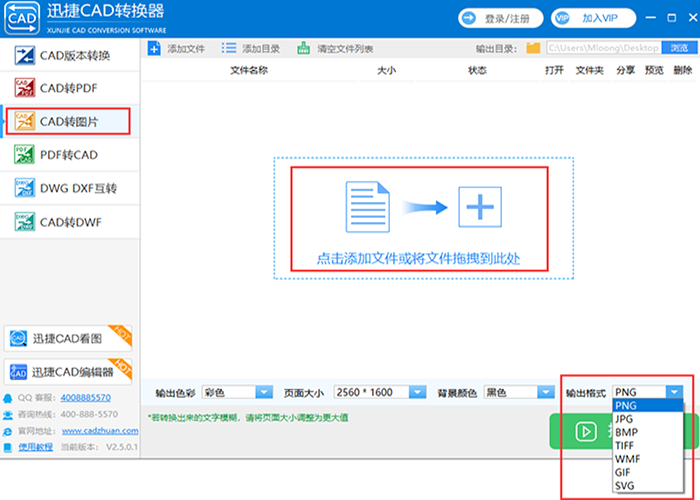Open the PDF转CAD tab

coord(70,155)
